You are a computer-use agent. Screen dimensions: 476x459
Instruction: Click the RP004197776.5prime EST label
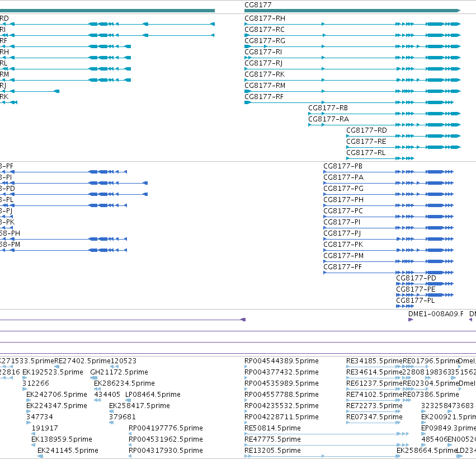tap(166, 428)
